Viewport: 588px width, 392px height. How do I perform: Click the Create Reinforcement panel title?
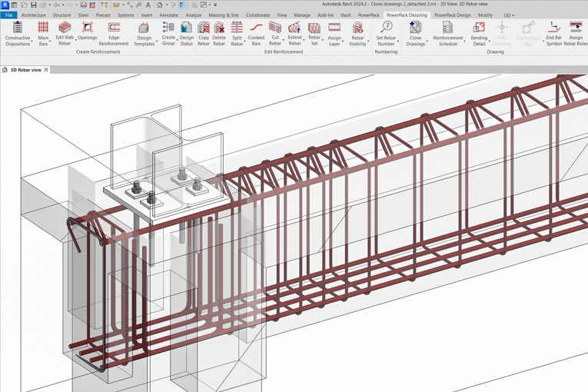pos(98,51)
